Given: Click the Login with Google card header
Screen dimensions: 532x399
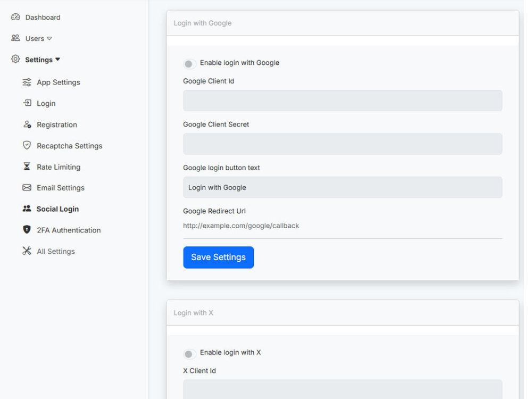Looking at the screenshot, I should (x=343, y=23).
